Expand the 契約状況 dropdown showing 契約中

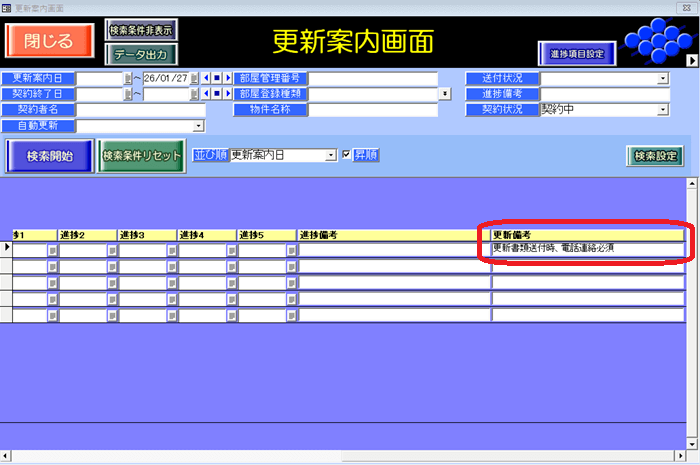click(x=662, y=110)
